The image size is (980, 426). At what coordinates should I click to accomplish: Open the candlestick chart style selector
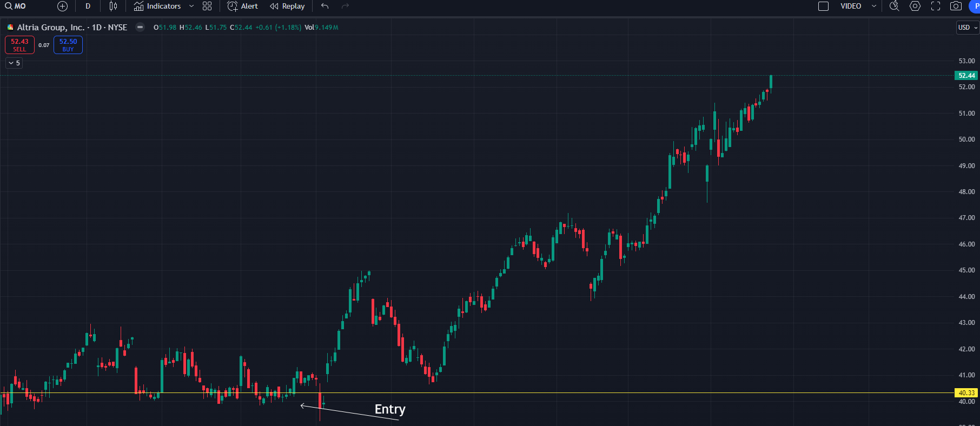pos(113,6)
